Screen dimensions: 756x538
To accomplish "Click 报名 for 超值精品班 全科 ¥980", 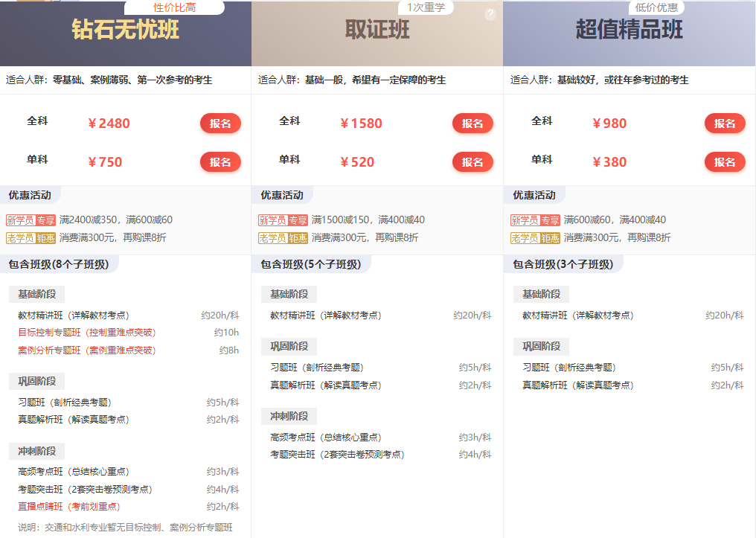I will tap(725, 124).
